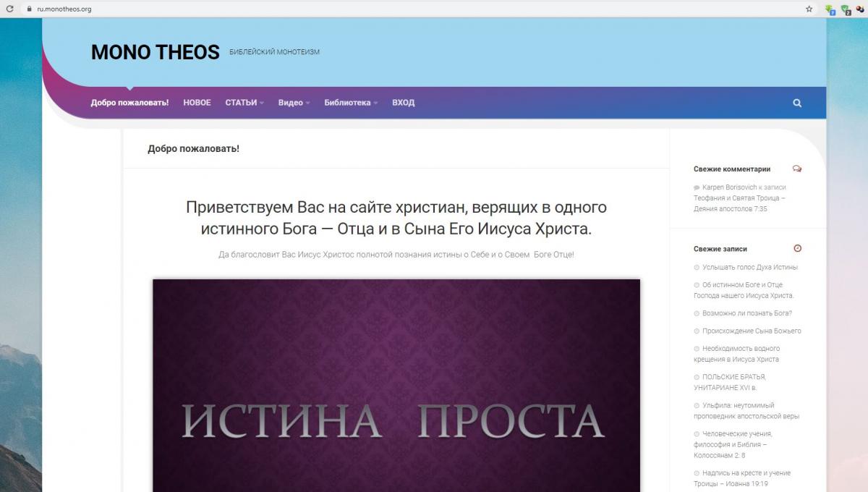Go to the ВХОД login page
The width and height of the screenshot is (868, 492).
(x=403, y=103)
